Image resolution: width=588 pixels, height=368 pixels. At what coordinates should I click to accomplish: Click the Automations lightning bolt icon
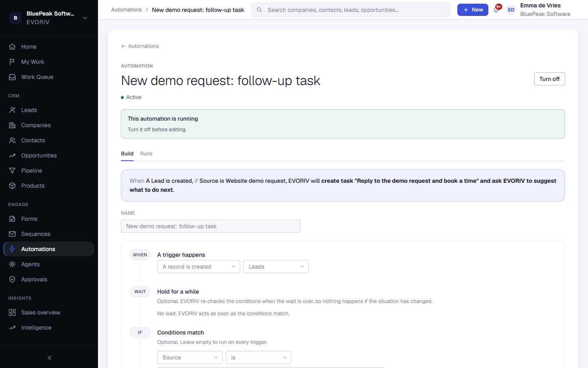click(12, 249)
